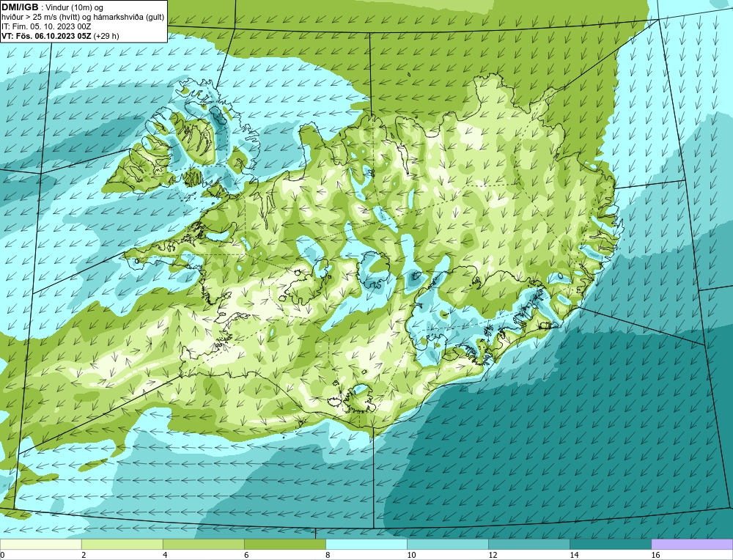Viewport: 733px width, 560px height.
Task: Click the 14–16 m/s dark teal legend swatch
Action: click(610, 544)
